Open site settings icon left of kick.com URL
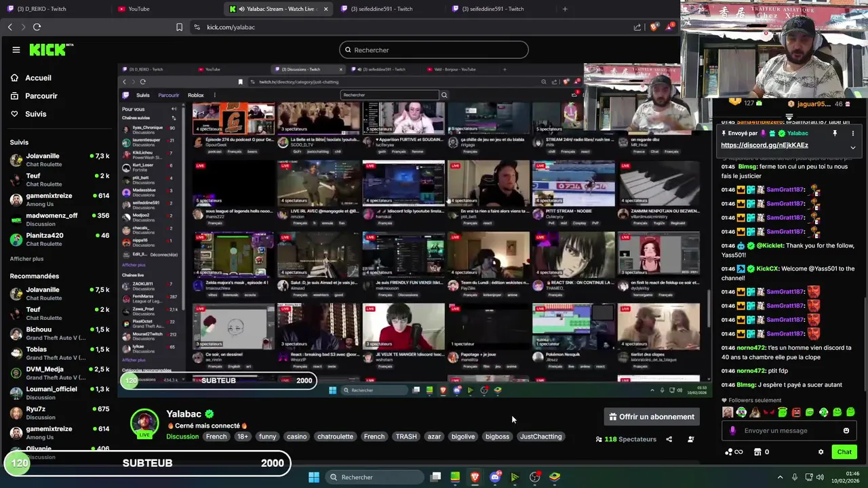This screenshot has width=868, height=488. 197,27
